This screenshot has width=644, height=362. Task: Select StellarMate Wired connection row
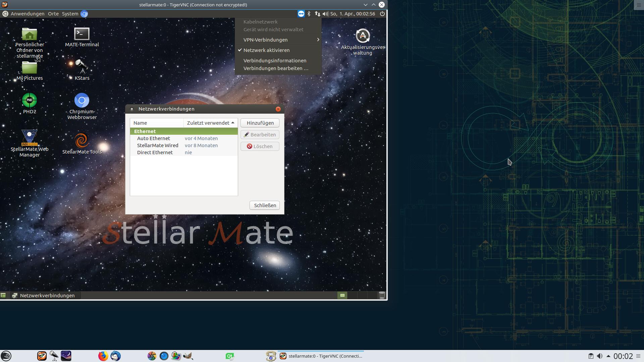click(x=158, y=145)
